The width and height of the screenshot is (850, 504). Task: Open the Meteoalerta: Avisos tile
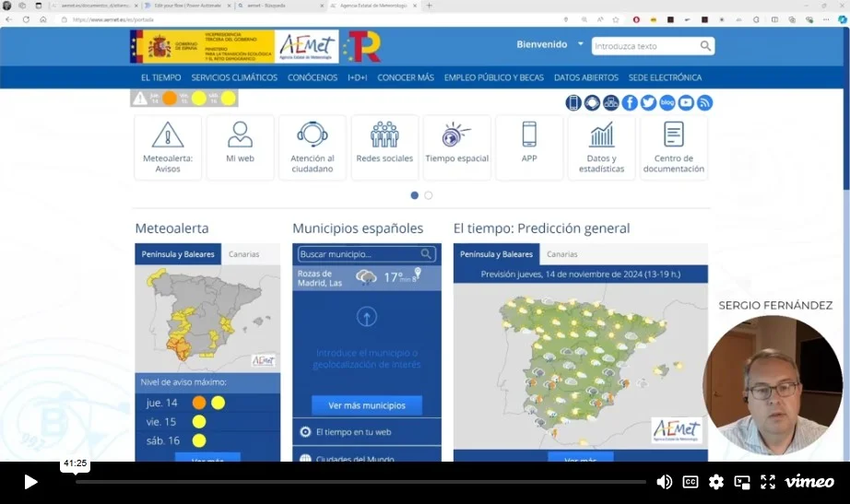coord(168,147)
